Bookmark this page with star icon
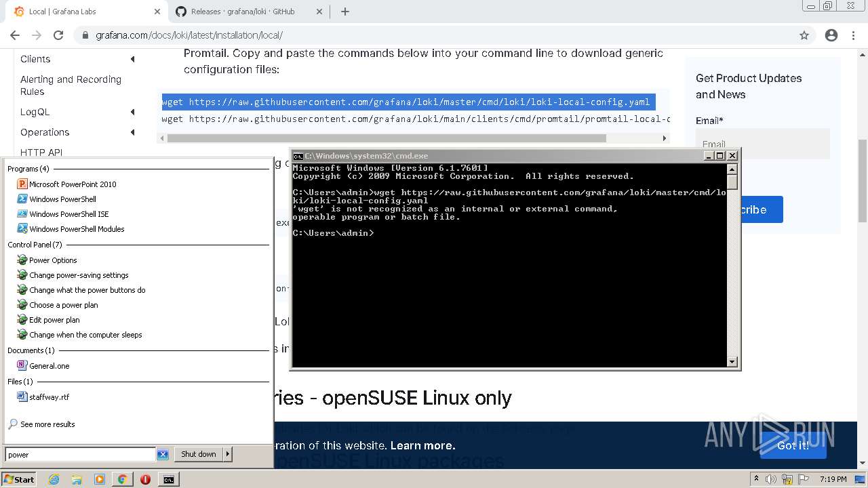This screenshot has height=488, width=868. pos(804,35)
